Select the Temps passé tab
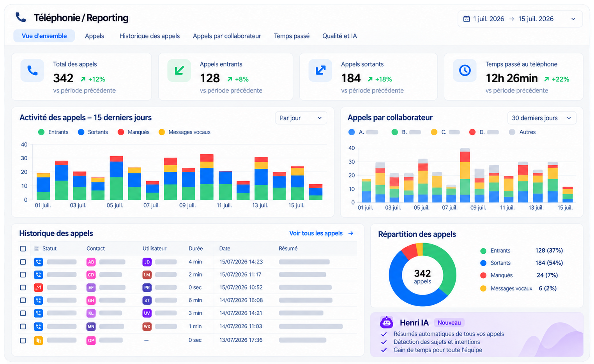Viewport: 594px width, 364px height. pos(292,36)
